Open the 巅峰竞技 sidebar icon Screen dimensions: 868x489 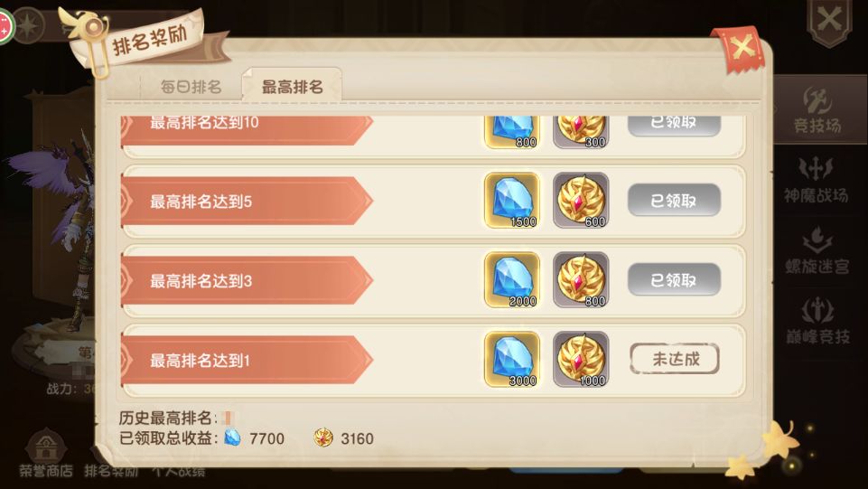tap(818, 321)
